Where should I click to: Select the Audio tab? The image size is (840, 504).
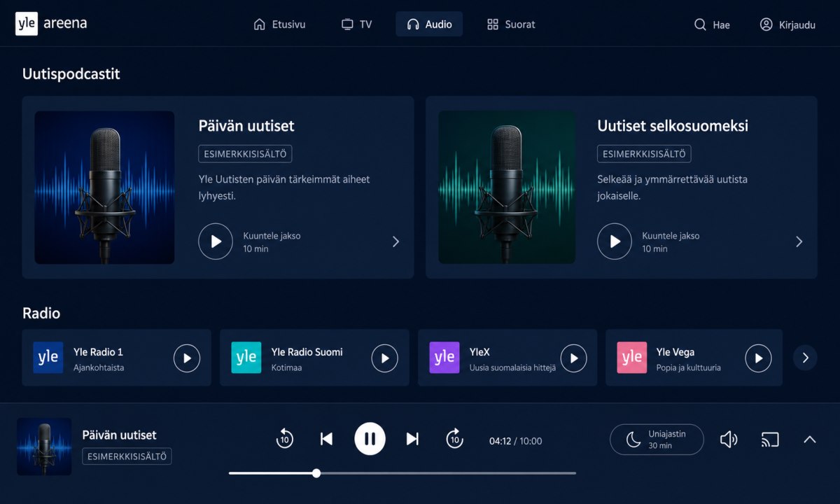[x=429, y=24]
